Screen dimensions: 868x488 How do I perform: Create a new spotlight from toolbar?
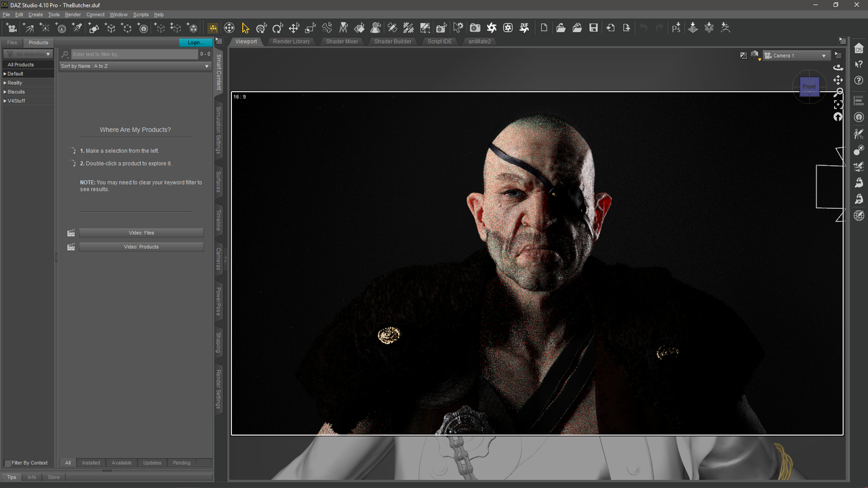(77, 28)
